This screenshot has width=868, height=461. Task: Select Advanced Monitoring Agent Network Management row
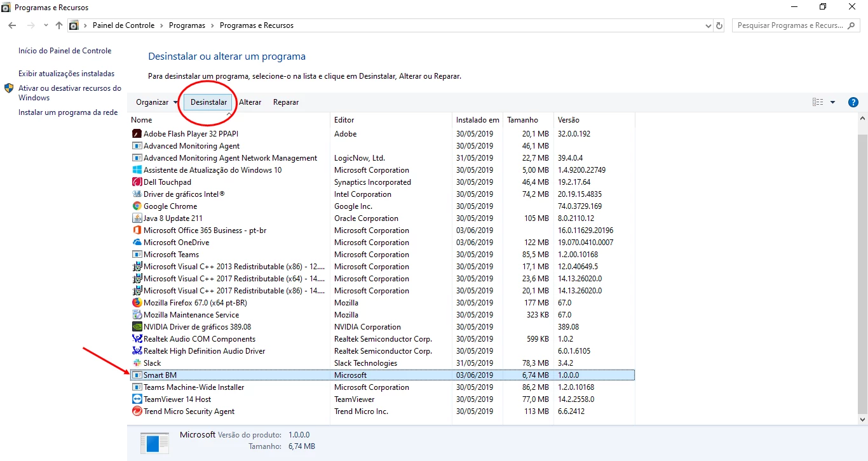click(382, 158)
